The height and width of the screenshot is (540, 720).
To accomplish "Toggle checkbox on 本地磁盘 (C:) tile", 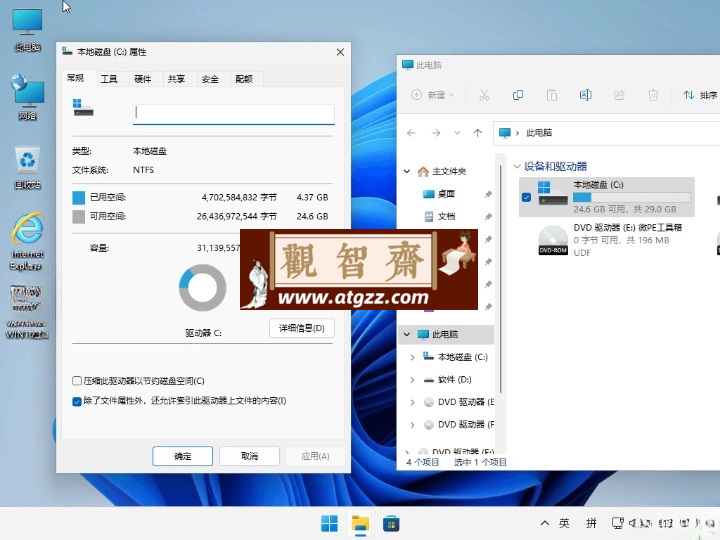I will [526, 197].
